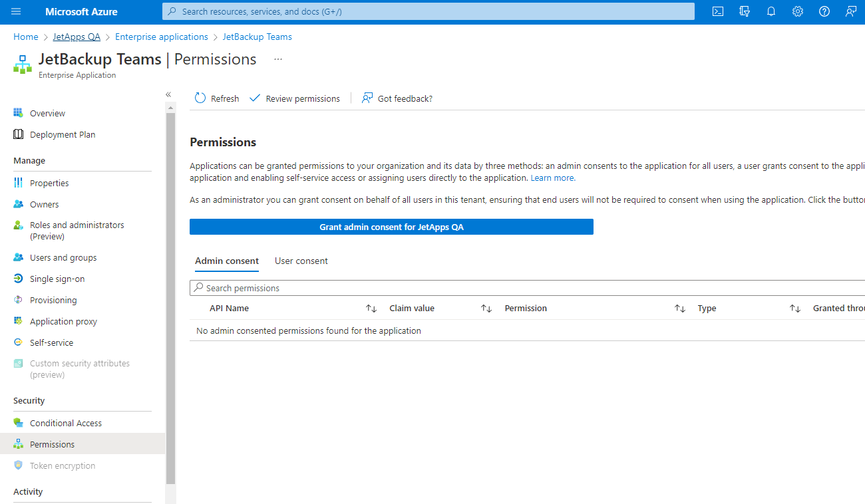Collapse the sidebar with the double chevron
This screenshot has width=865, height=504.
(168, 94)
